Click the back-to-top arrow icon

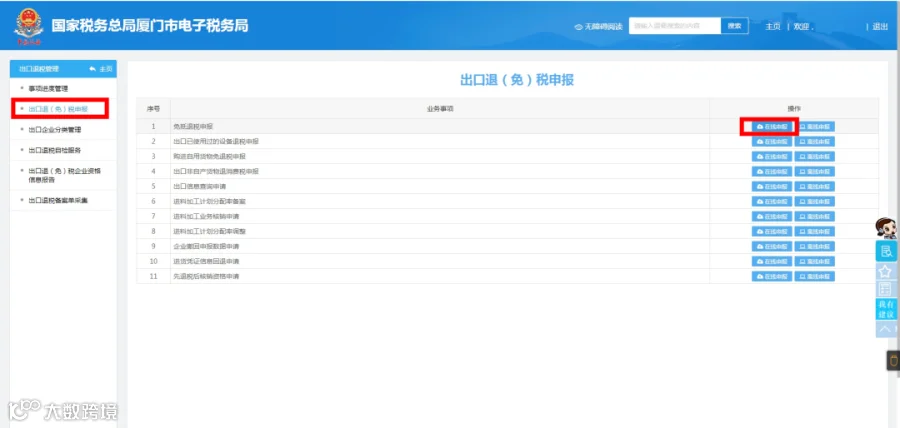pos(886,329)
